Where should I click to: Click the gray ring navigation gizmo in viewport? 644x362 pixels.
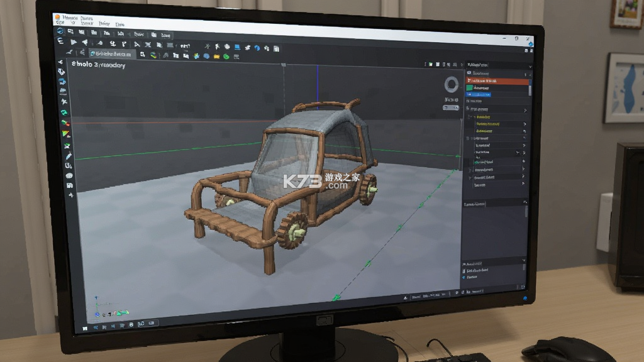point(451,85)
